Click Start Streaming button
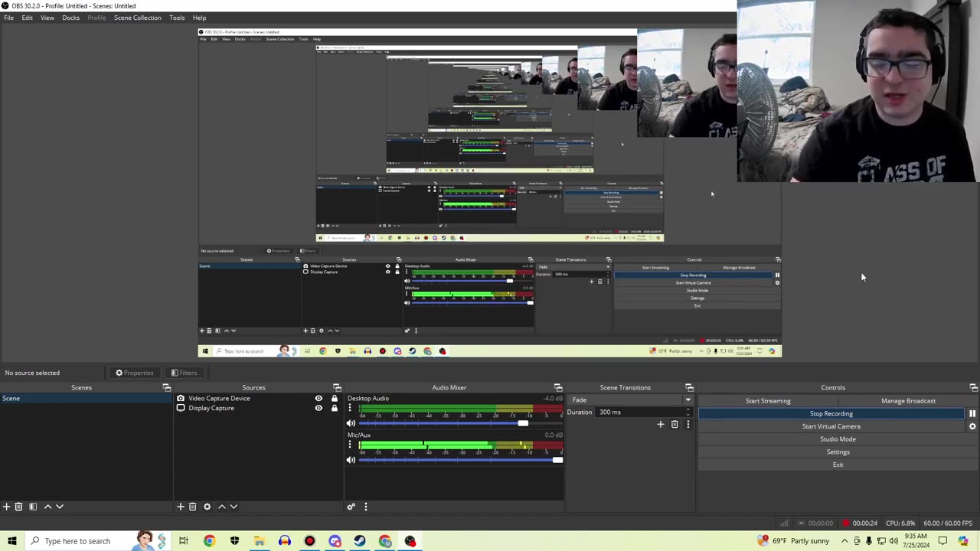 (768, 401)
